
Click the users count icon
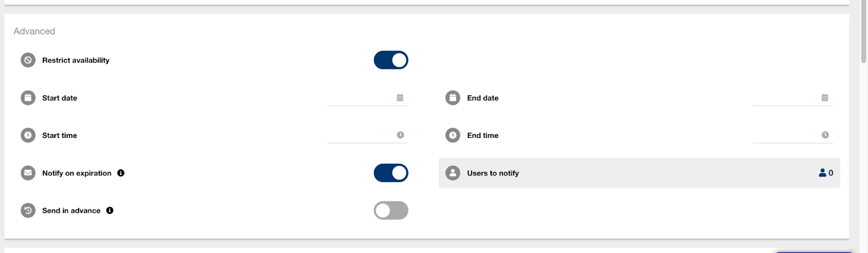click(x=826, y=173)
